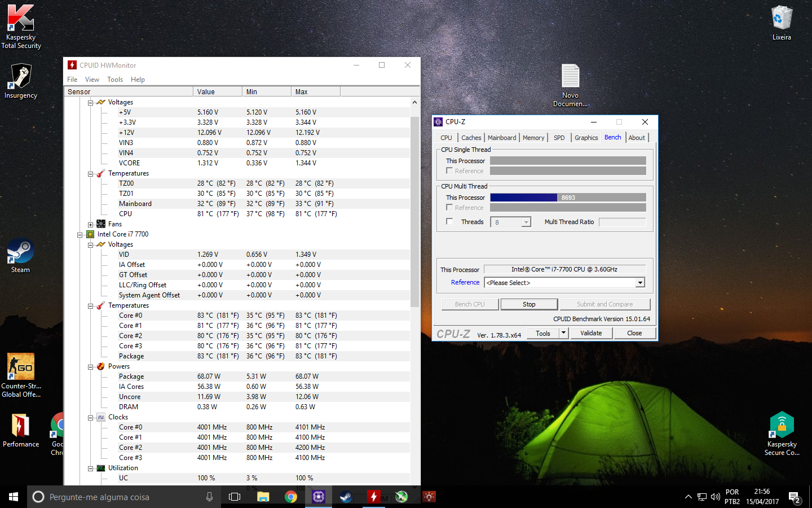Open the Tools dropdown arrow in CPU-Z
This screenshot has width=812, height=508.
pos(563,333)
